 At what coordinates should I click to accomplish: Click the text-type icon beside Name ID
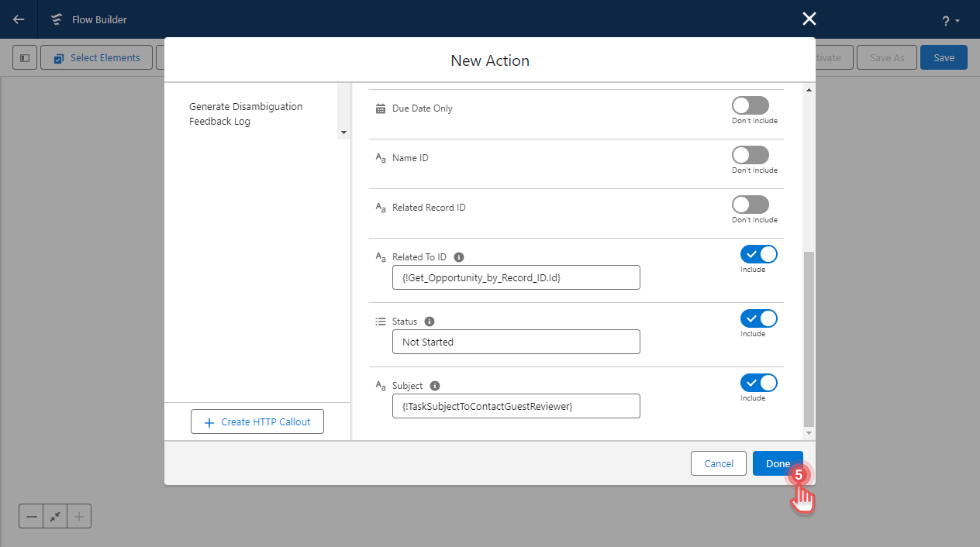380,158
